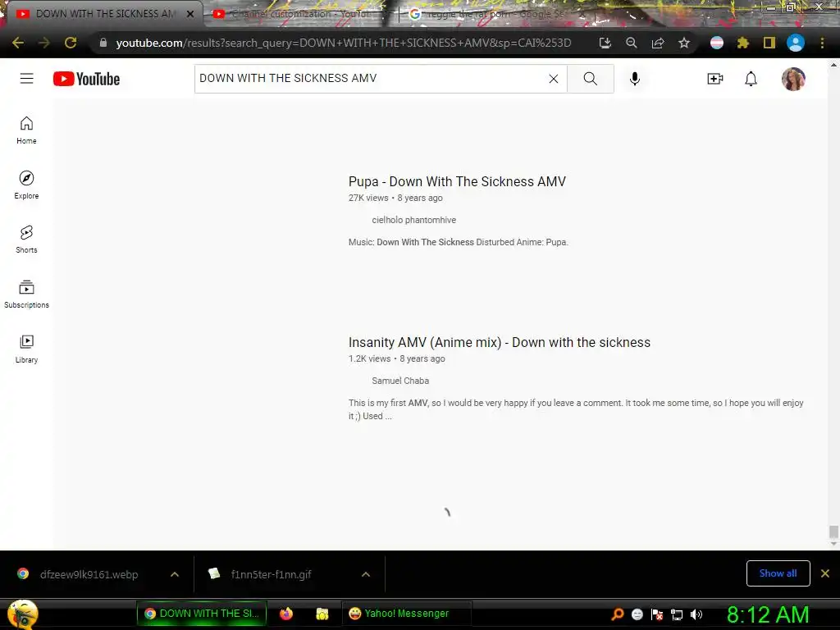
Task: Click Chrome taskbar button DOWN WITH THE SI...
Action: tap(202, 614)
